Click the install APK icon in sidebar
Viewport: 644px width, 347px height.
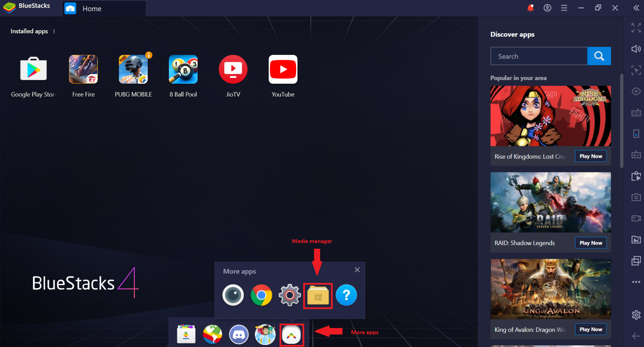[x=636, y=176]
